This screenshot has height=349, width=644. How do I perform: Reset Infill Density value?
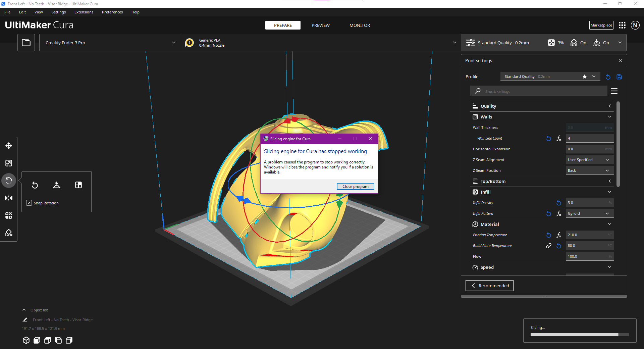[559, 203]
